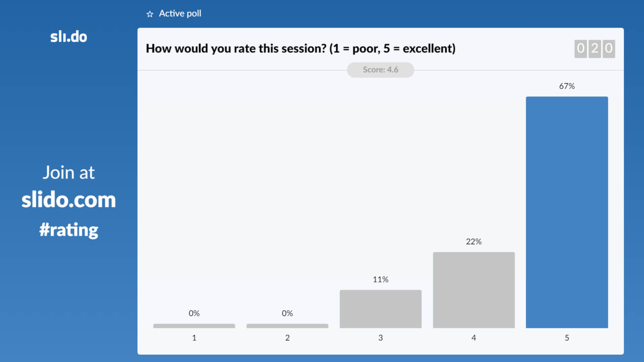Click the axis label 5
Screen dimensions: 644x362
(567, 338)
